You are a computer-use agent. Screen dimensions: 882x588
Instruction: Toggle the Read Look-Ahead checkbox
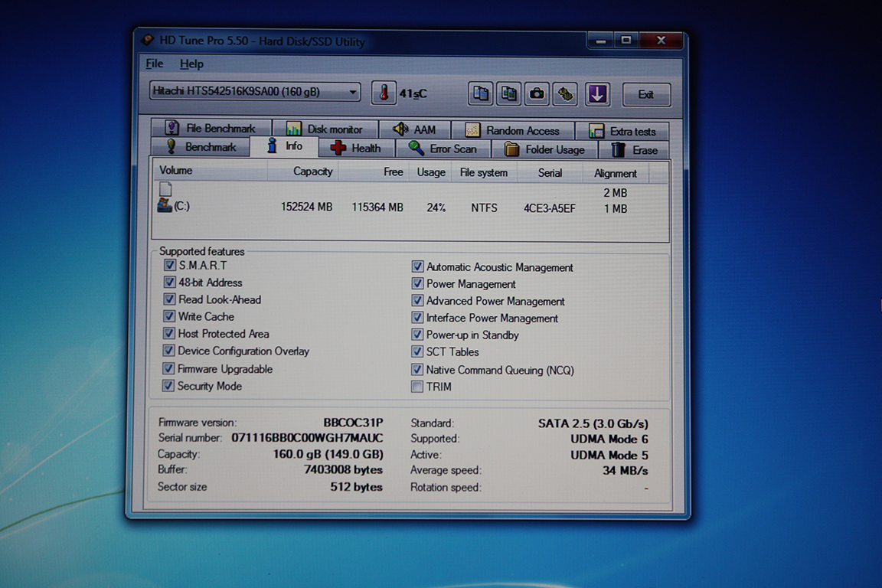click(x=168, y=299)
